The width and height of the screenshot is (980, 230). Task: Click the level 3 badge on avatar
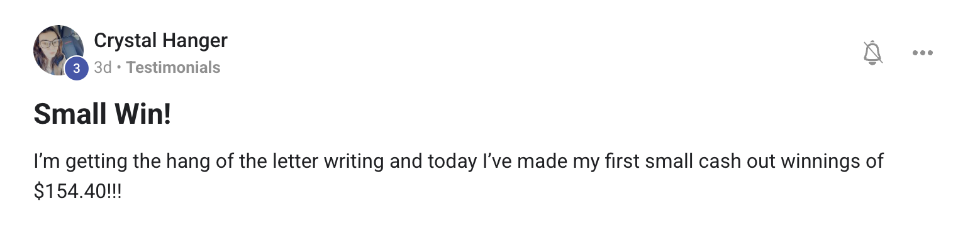(77, 68)
